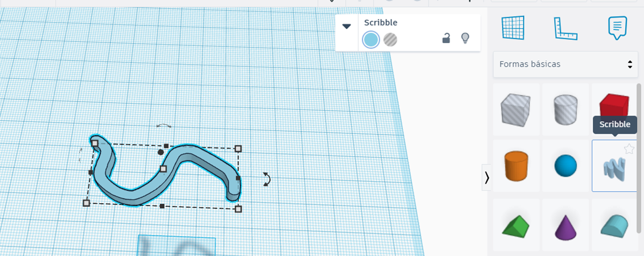Select the Ruler tool
Image resolution: width=644 pixels, height=256 pixels.
565,28
